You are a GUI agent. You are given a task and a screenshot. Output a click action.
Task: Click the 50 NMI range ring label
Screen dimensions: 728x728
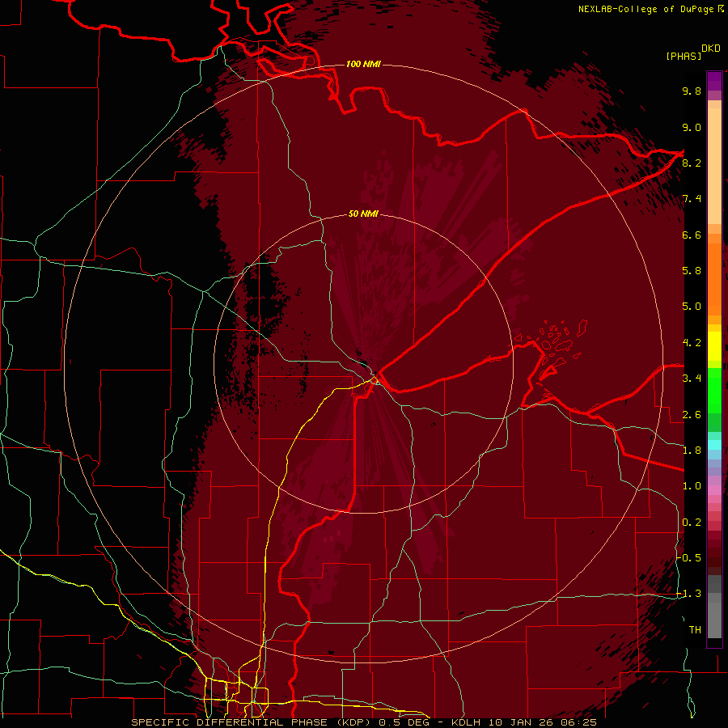pos(363,214)
